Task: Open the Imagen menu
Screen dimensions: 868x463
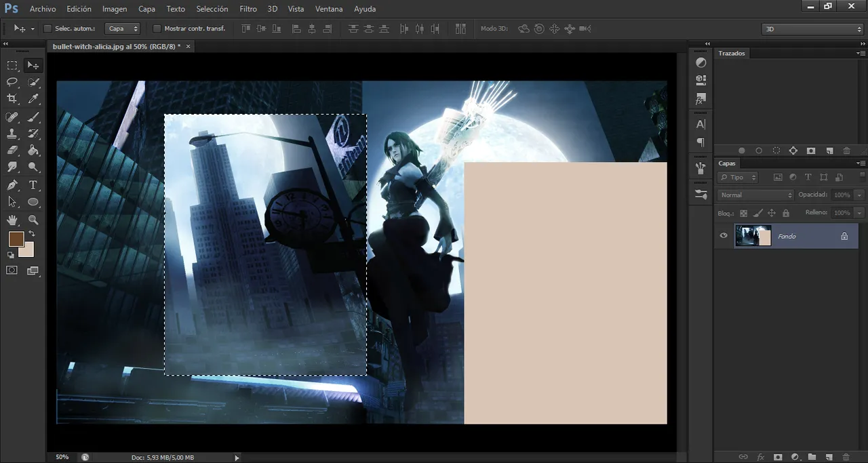Action: tap(115, 9)
